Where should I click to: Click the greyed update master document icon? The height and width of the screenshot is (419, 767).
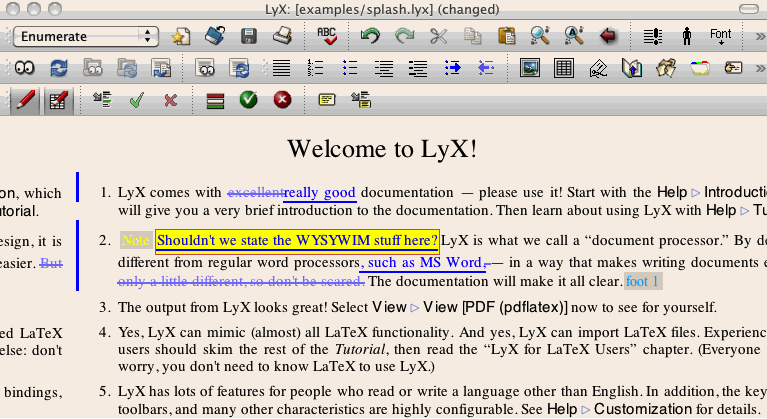(x=127, y=68)
